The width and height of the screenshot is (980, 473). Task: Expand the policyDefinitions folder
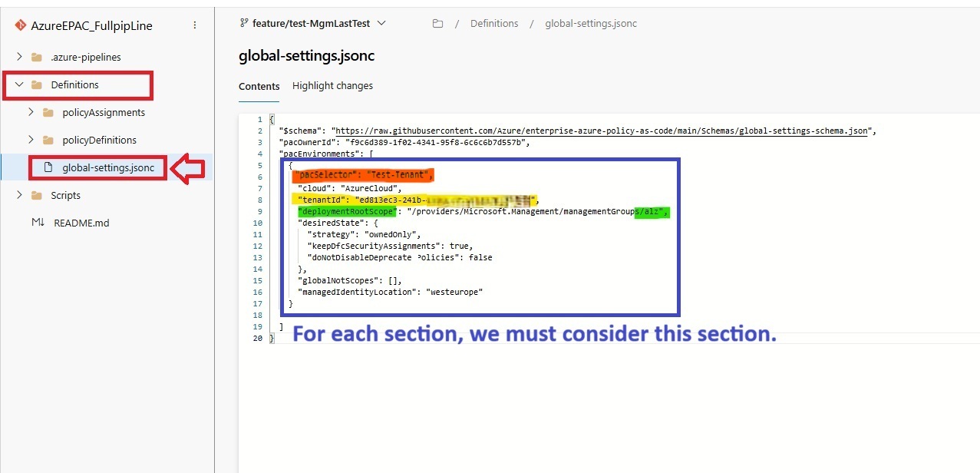coord(31,140)
